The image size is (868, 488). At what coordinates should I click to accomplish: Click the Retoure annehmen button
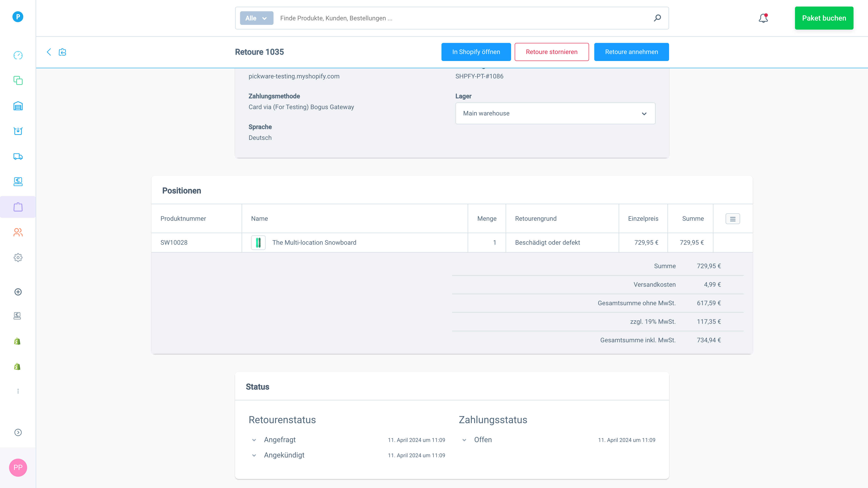click(x=631, y=52)
